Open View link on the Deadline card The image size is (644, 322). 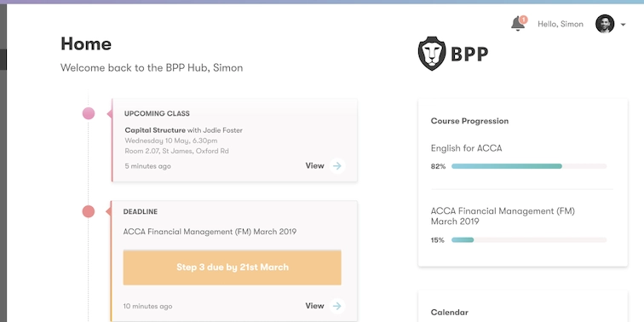point(314,306)
